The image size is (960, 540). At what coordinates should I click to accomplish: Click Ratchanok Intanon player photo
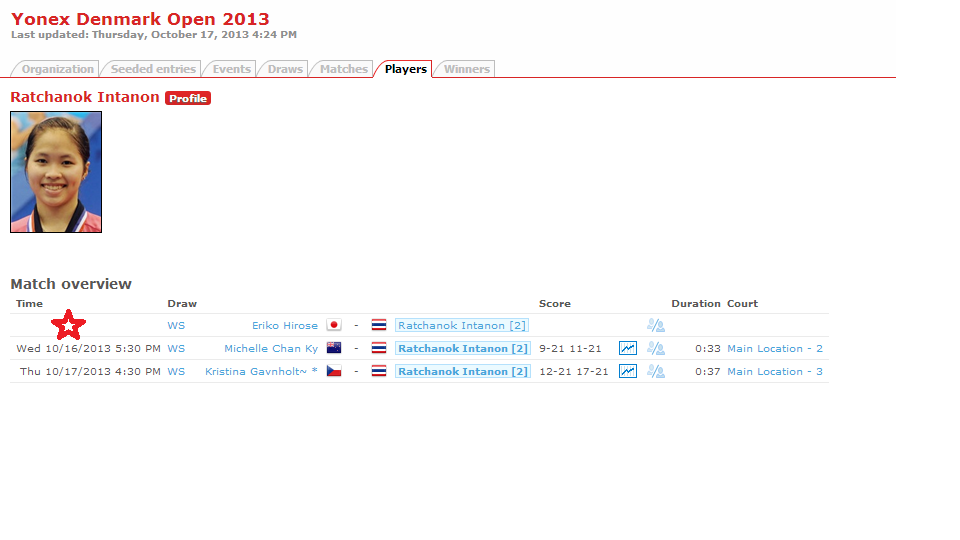pyautogui.click(x=56, y=172)
